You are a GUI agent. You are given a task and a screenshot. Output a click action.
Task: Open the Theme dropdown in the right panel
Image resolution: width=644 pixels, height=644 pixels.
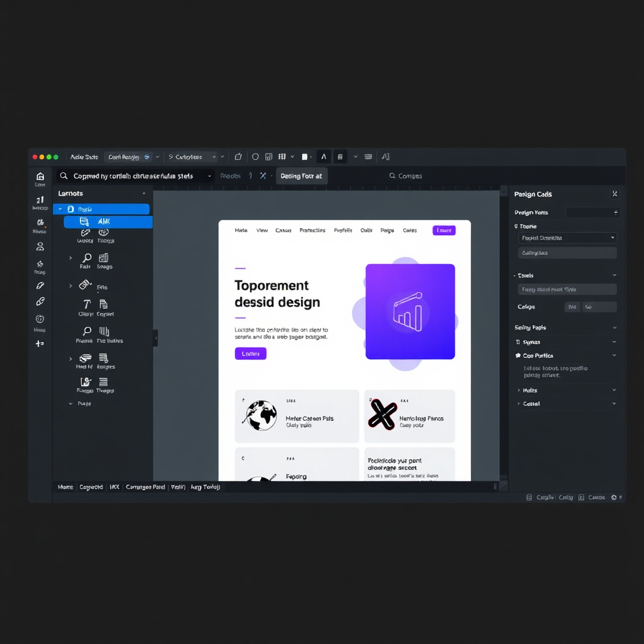click(x=567, y=238)
